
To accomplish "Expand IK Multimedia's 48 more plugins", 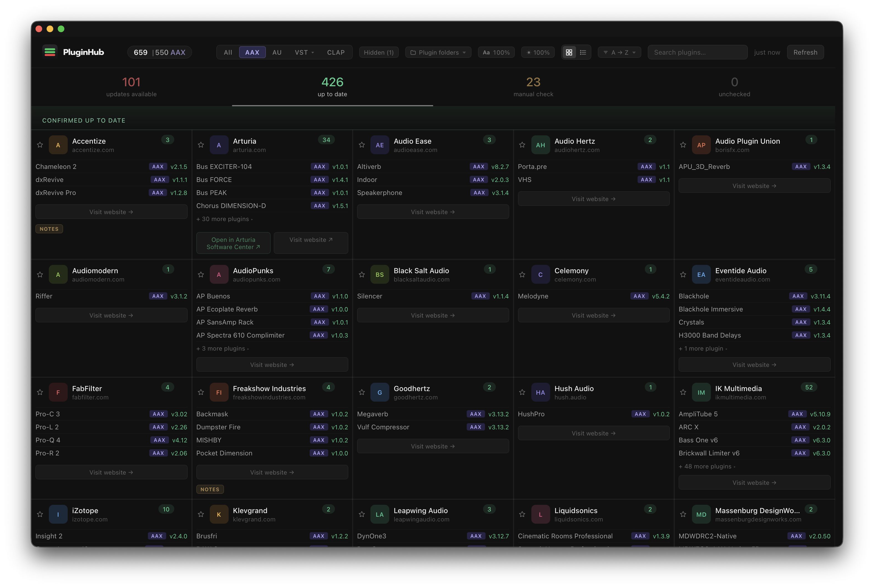I will 707,467.
